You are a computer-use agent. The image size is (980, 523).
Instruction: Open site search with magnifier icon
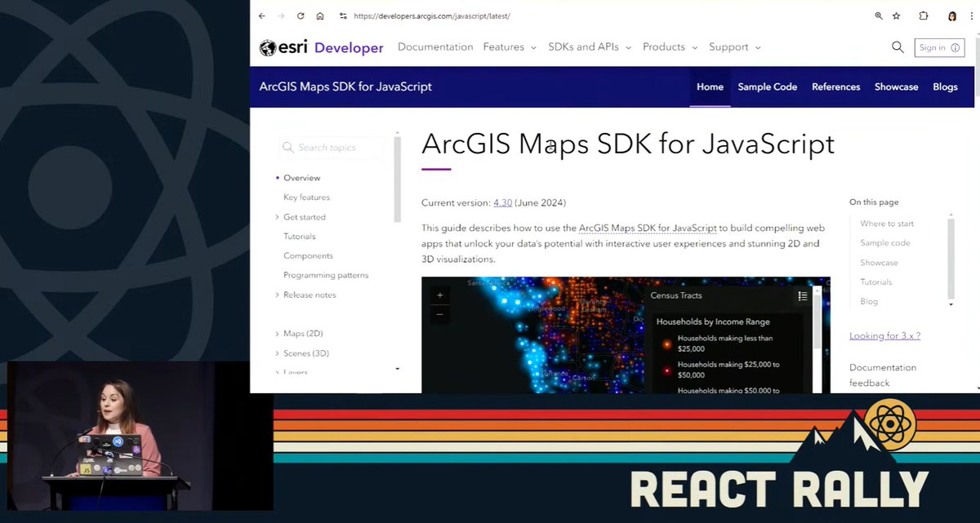(x=898, y=47)
